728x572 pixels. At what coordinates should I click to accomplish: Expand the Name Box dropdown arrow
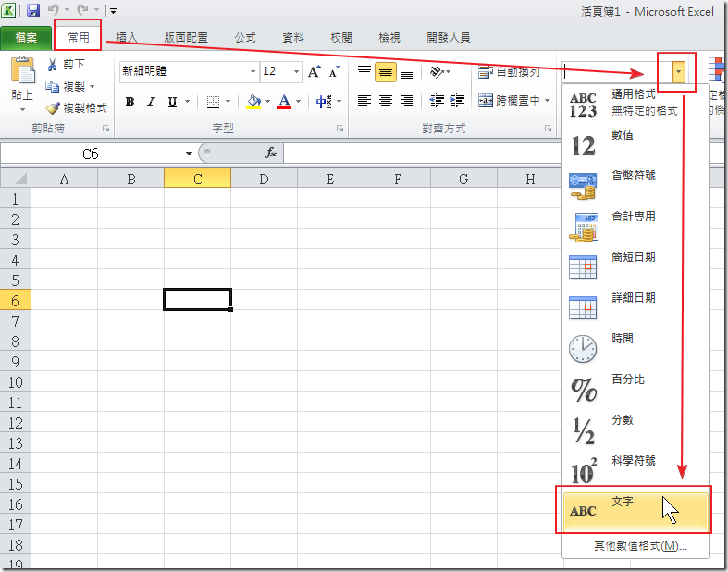tap(189, 154)
